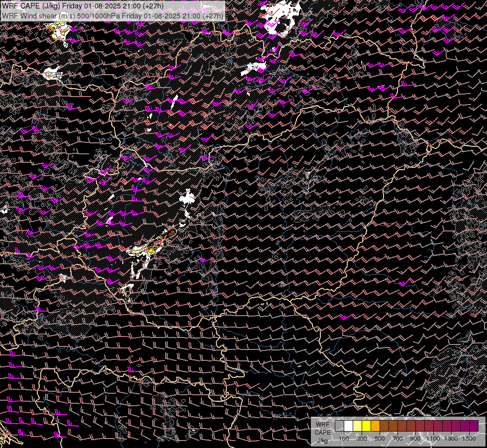Click the orange legend swatch

pos(375,426)
